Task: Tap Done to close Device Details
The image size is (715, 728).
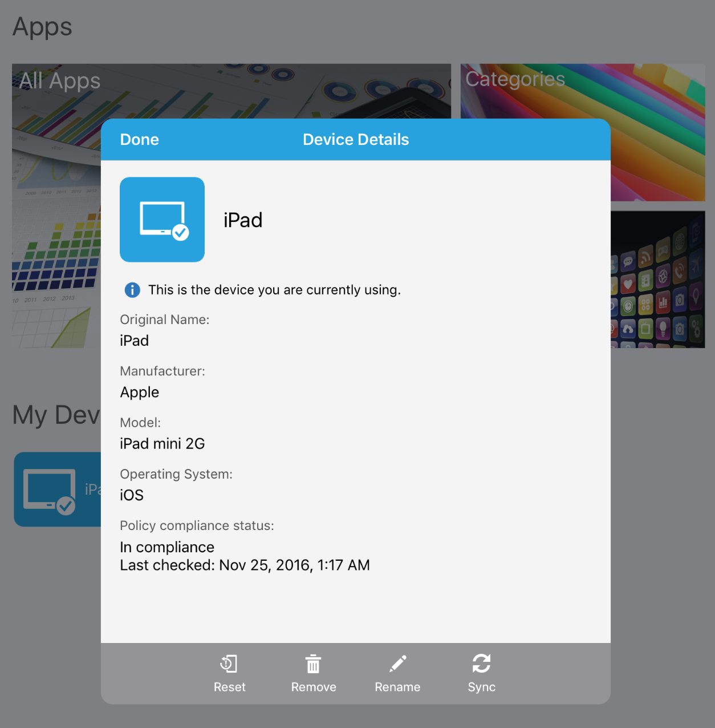Action: coord(139,140)
